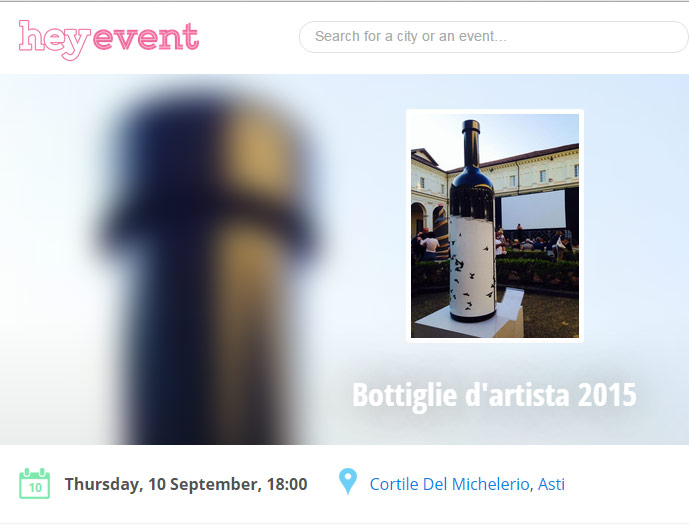Open the bottle photo thumbnail

495,225
